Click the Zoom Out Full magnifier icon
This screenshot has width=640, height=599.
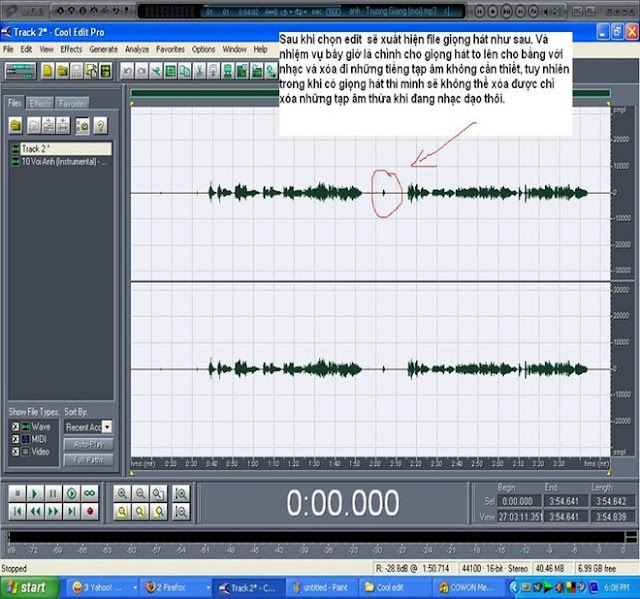(158, 494)
